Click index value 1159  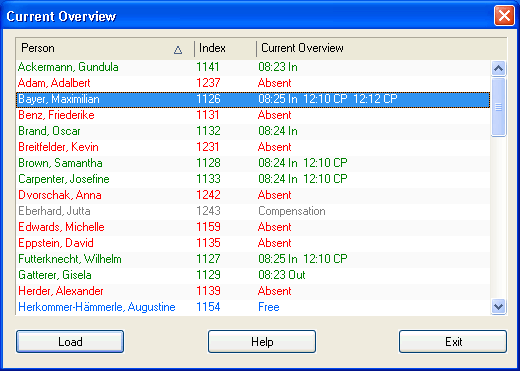click(x=208, y=227)
